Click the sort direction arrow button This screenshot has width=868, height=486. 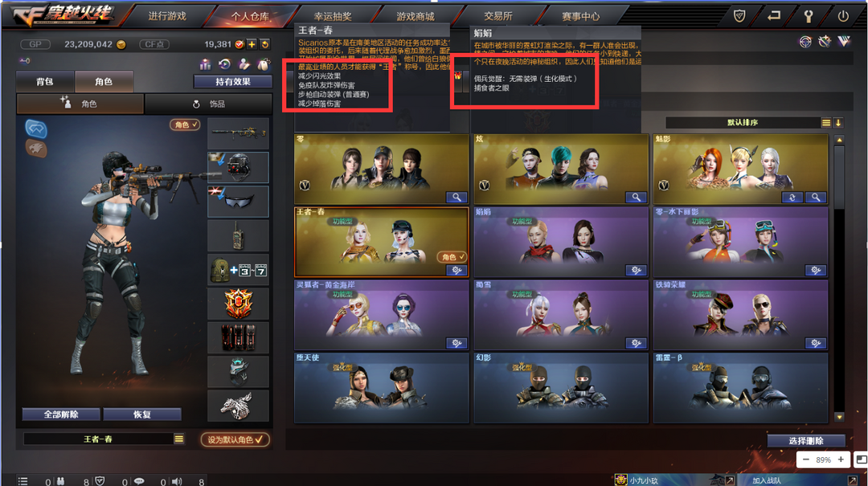pyautogui.click(x=838, y=122)
